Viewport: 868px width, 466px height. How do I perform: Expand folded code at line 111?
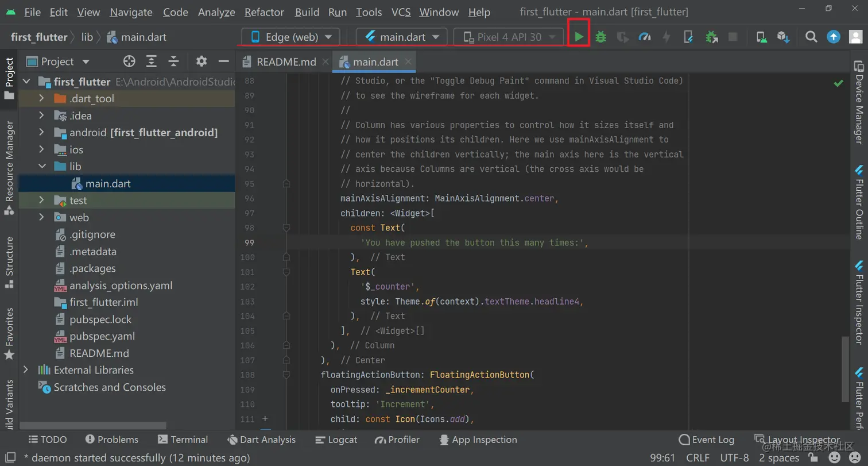pyautogui.click(x=265, y=419)
